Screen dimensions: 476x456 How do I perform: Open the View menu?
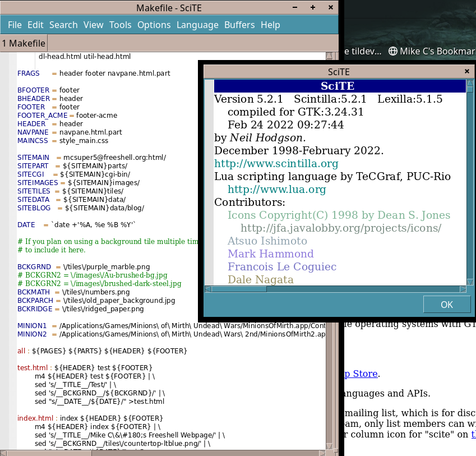(94, 25)
